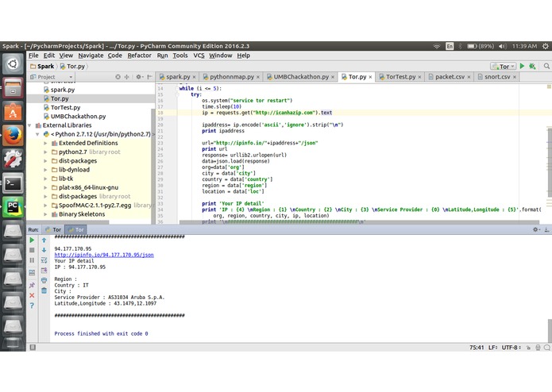The image size is (552, 392).
Task: Debug Tor using toolbar bug icon
Action: 532,66
